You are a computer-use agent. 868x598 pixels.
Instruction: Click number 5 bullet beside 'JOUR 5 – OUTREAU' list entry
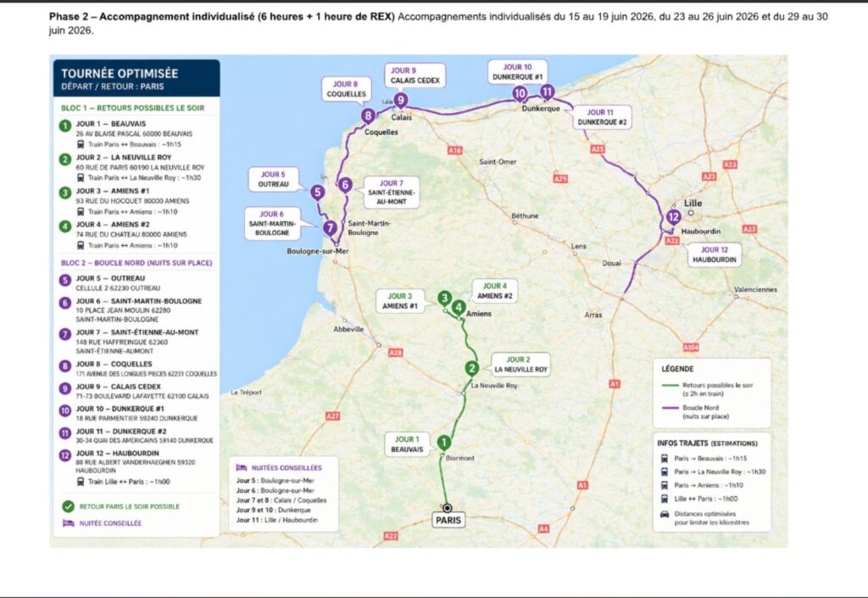click(65, 280)
